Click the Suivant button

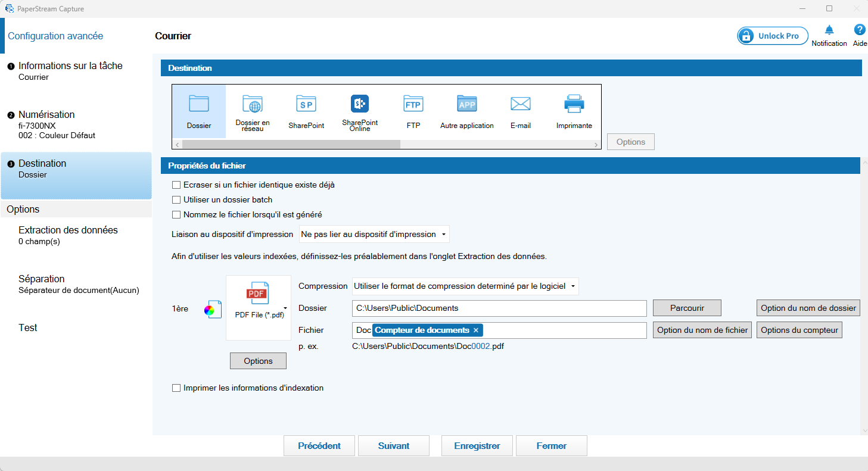[394, 445]
